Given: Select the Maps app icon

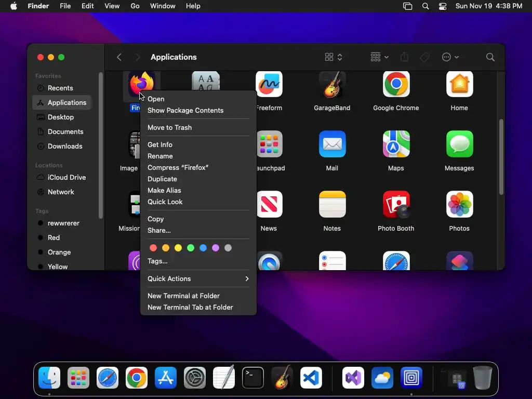Looking at the screenshot, I should coord(396,144).
